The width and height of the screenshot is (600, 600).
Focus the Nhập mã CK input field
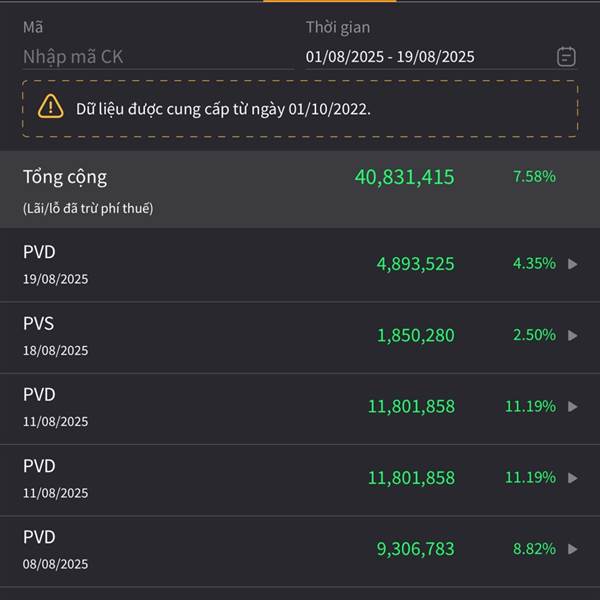158,57
